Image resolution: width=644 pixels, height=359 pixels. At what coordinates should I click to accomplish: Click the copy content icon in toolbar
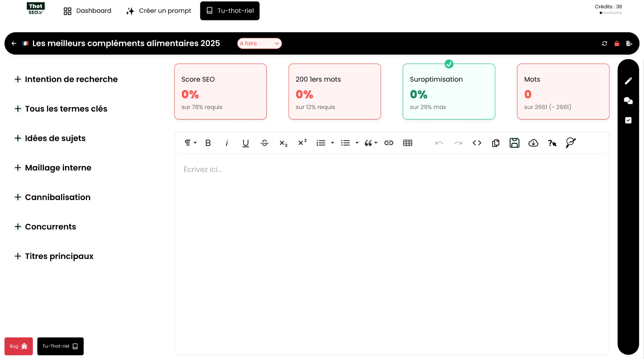click(x=496, y=143)
